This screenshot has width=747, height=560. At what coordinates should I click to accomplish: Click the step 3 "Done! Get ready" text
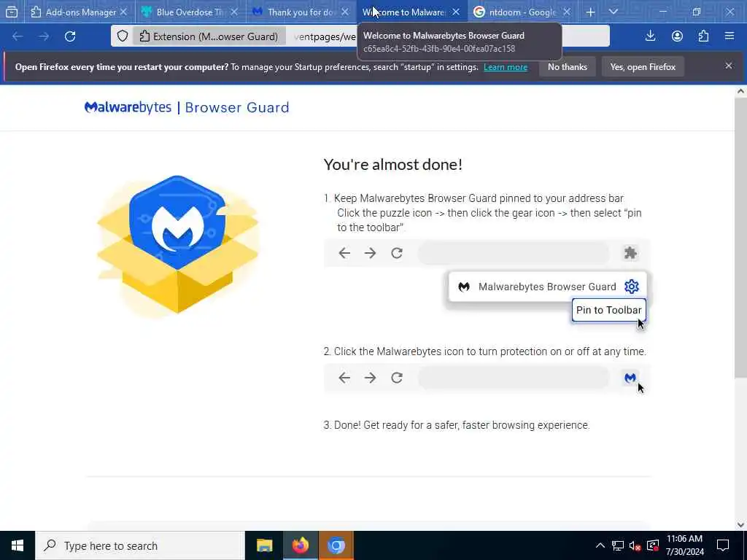tap(457, 425)
